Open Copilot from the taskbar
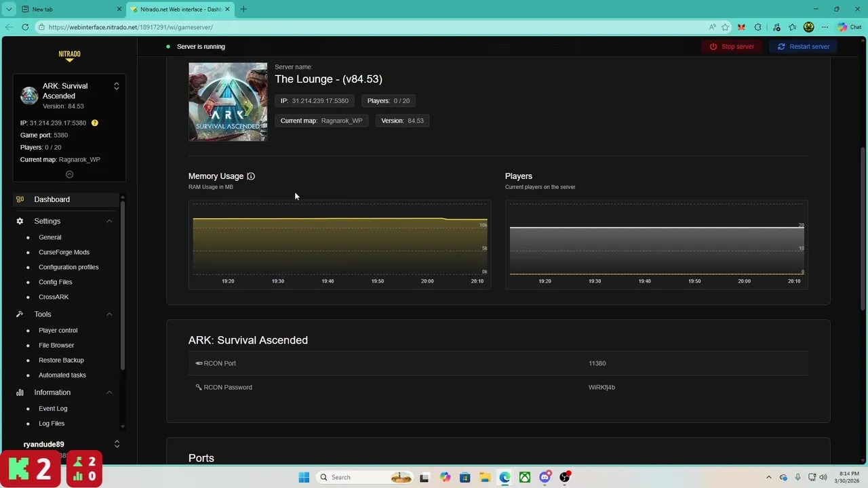The width and height of the screenshot is (868, 488). pos(445,477)
